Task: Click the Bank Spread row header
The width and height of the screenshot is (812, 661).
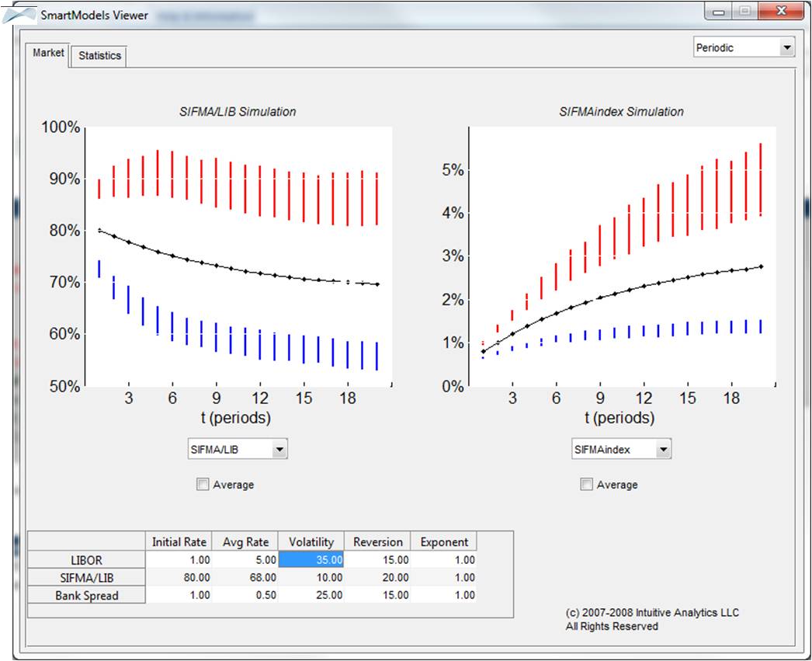Action: click(86, 595)
